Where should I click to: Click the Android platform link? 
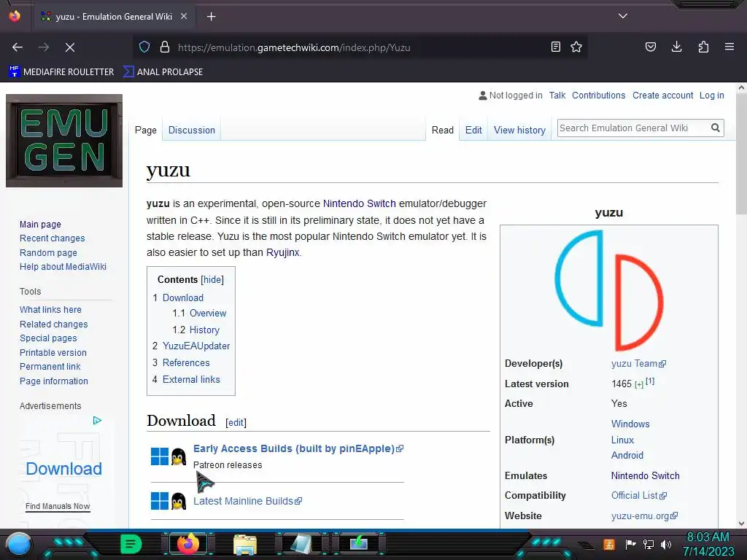click(x=627, y=455)
